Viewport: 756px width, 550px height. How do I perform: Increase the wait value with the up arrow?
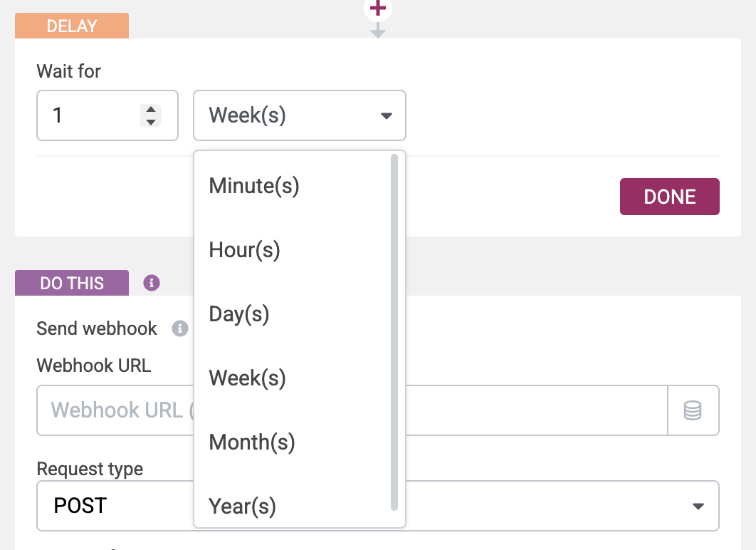tap(150, 109)
